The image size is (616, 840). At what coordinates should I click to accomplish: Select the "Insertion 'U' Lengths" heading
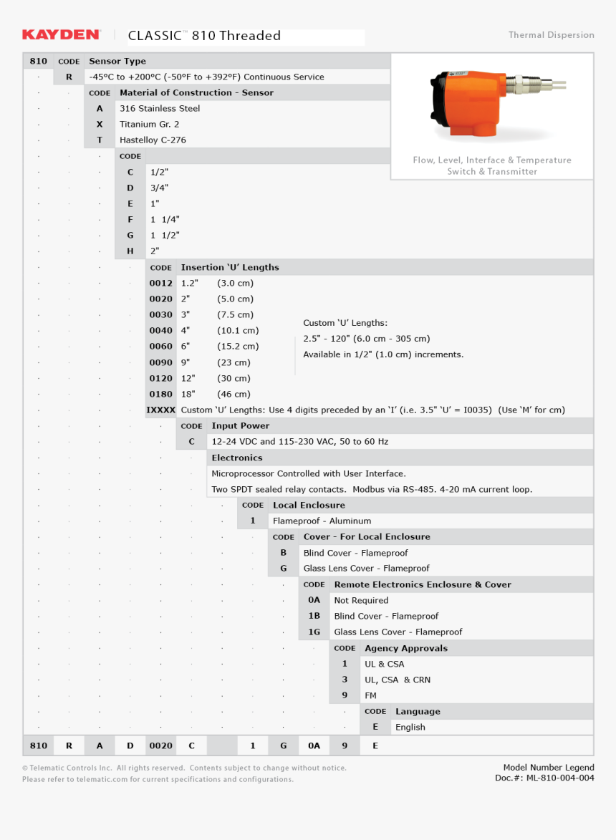pyautogui.click(x=230, y=267)
